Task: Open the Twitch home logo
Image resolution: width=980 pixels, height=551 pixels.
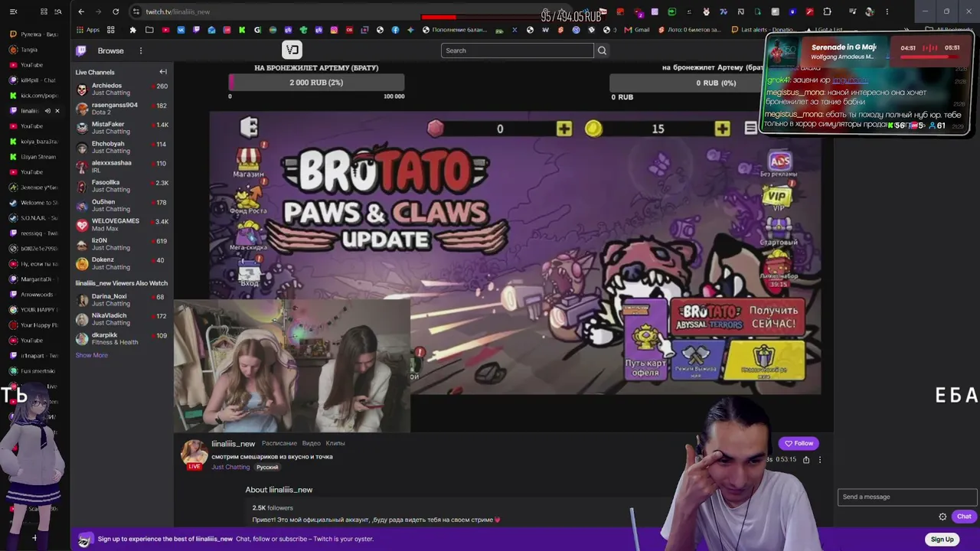Action: [x=81, y=51]
